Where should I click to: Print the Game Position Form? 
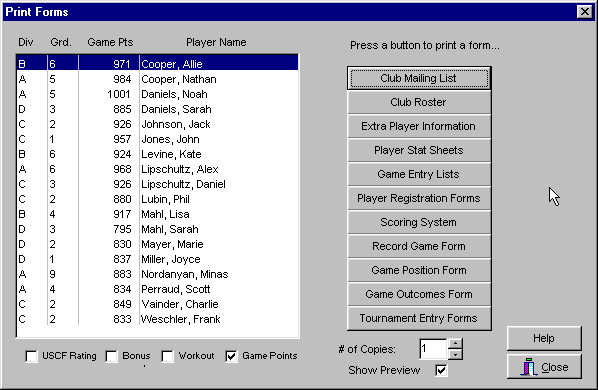419,270
